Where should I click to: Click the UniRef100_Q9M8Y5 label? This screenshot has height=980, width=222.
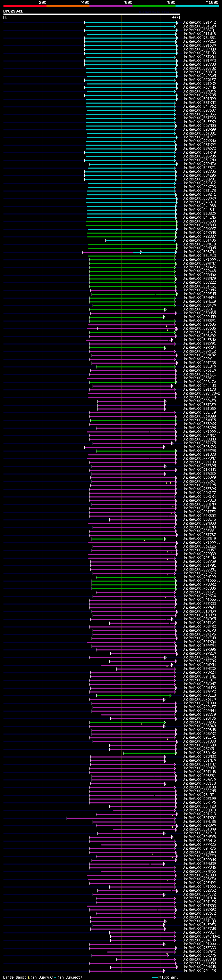tap(199, 91)
